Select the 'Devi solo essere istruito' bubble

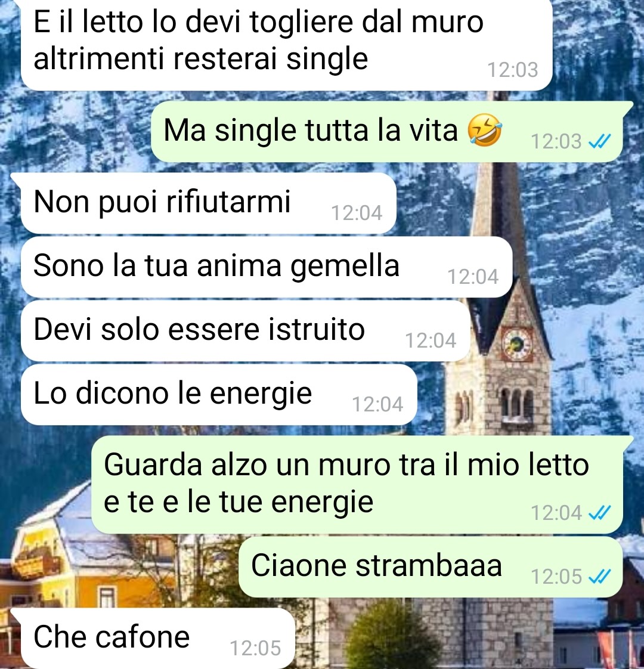tap(246, 331)
